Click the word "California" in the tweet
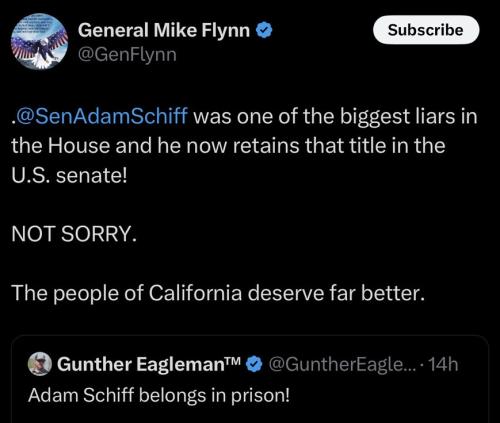The height and width of the screenshot is (423, 500). point(195,293)
